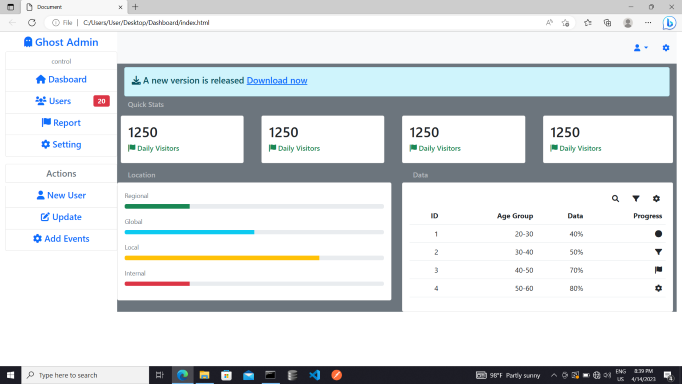The width and height of the screenshot is (682, 384).
Task: Click the funnel icon in the 30-40 row
Action: (658, 252)
